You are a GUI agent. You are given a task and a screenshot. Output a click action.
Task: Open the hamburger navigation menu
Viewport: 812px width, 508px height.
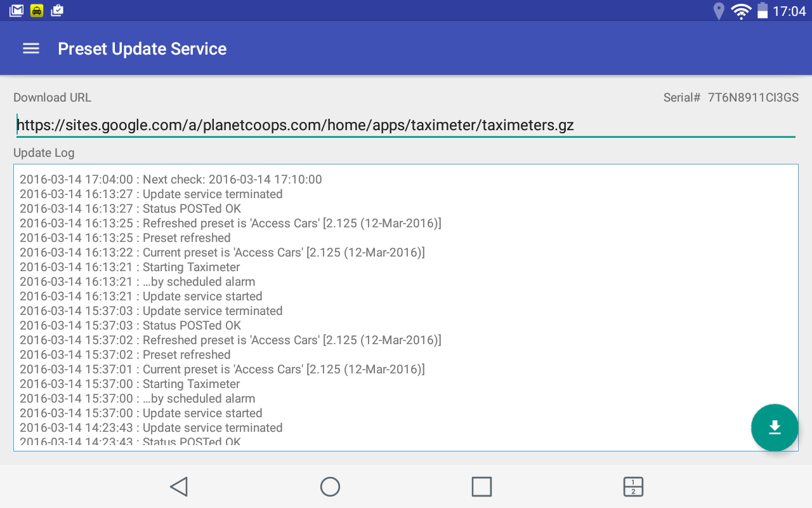(x=31, y=49)
